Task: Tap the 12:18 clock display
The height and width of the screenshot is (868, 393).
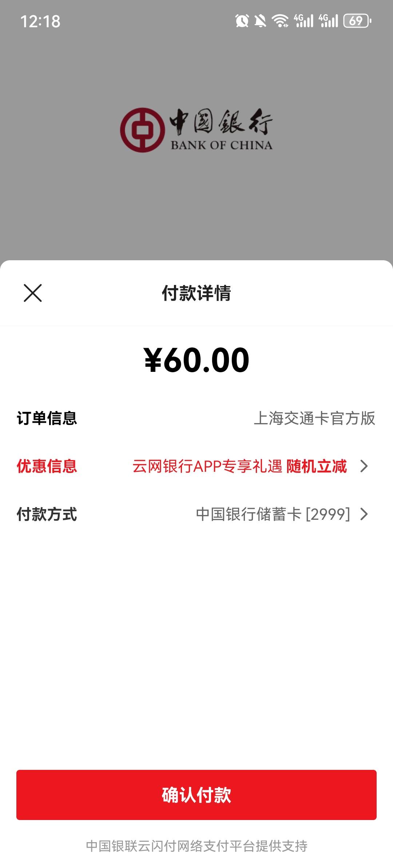Action: pos(40,21)
